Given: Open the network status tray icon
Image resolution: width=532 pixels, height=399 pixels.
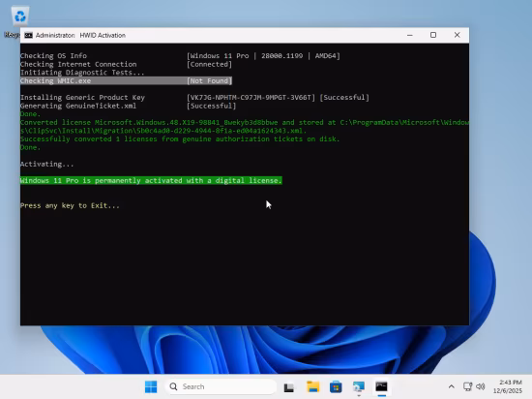Looking at the screenshot, I should click(x=467, y=386).
